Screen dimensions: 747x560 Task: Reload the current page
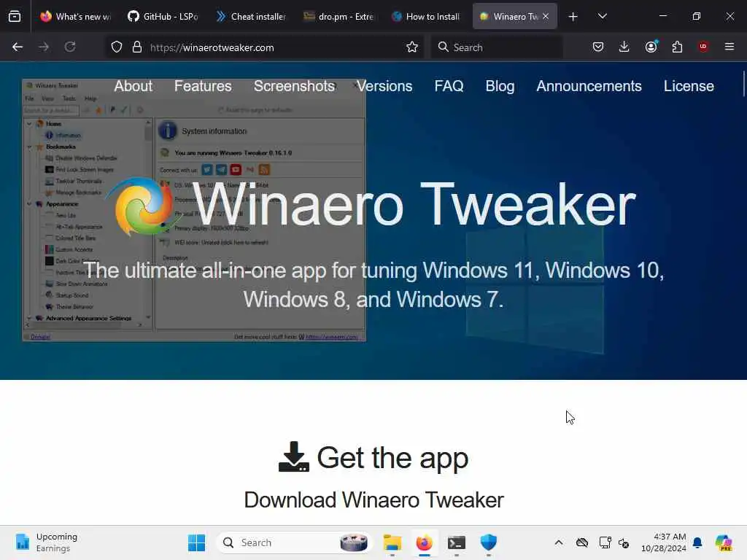70,47
